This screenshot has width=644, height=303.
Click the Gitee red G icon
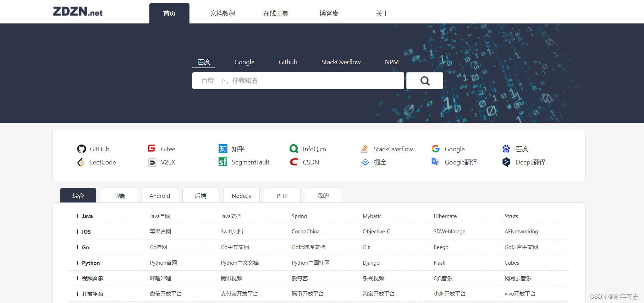click(152, 148)
